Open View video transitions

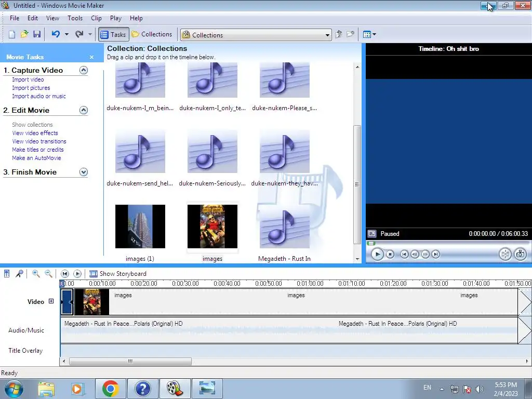pos(39,141)
